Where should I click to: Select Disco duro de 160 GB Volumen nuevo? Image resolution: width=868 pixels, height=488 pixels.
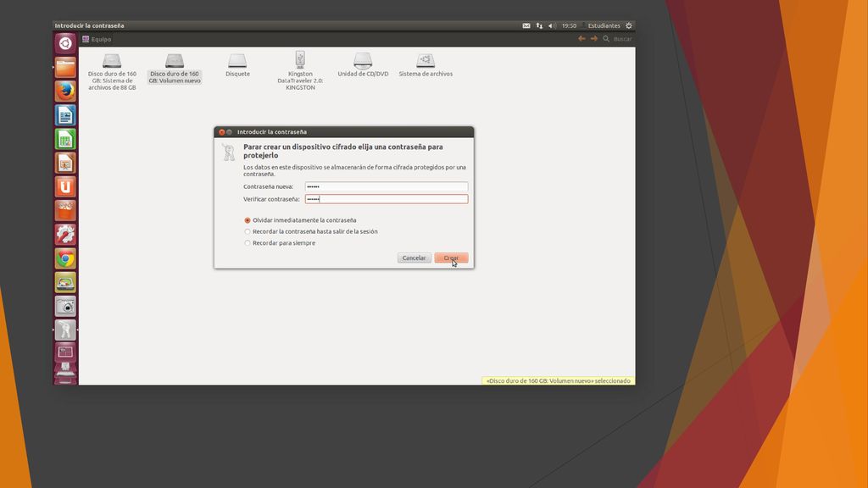pyautogui.click(x=175, y=69)
